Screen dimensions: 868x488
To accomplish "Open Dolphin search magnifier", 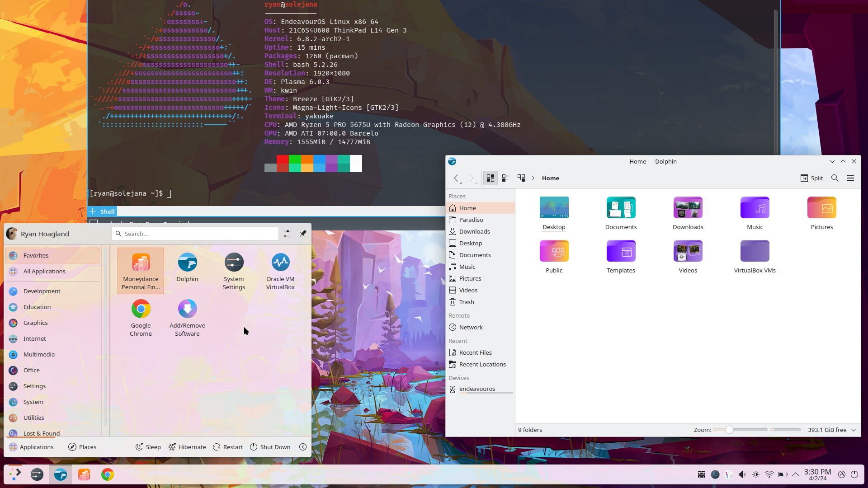I will coord(835,178).
